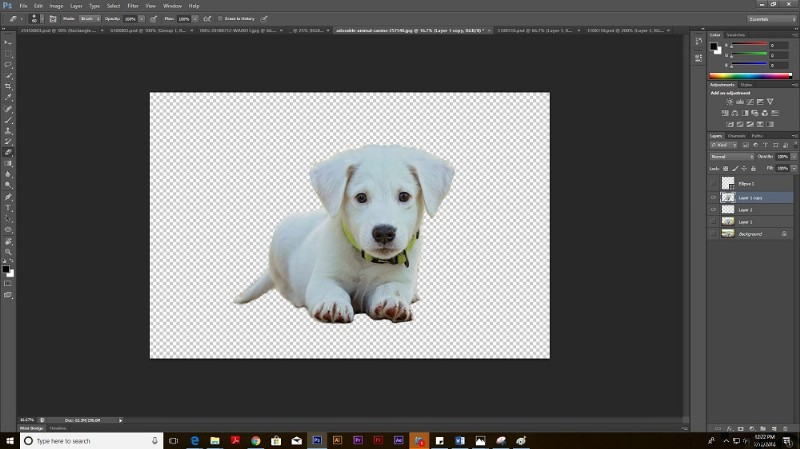Viewport: 800px width, 449px height.
Task: Enable Erase to History checkbox
Action: tap(220, 19)
